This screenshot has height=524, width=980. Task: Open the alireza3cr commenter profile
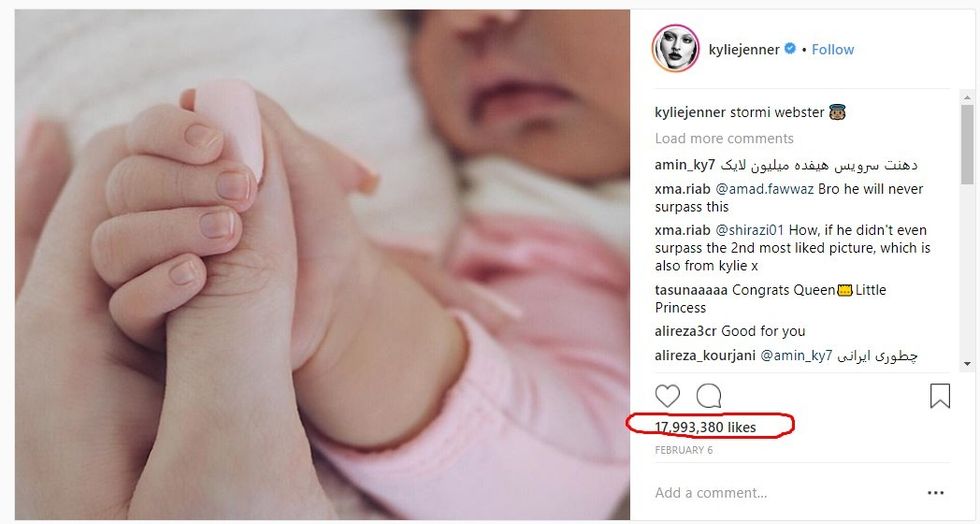(686, 331)
